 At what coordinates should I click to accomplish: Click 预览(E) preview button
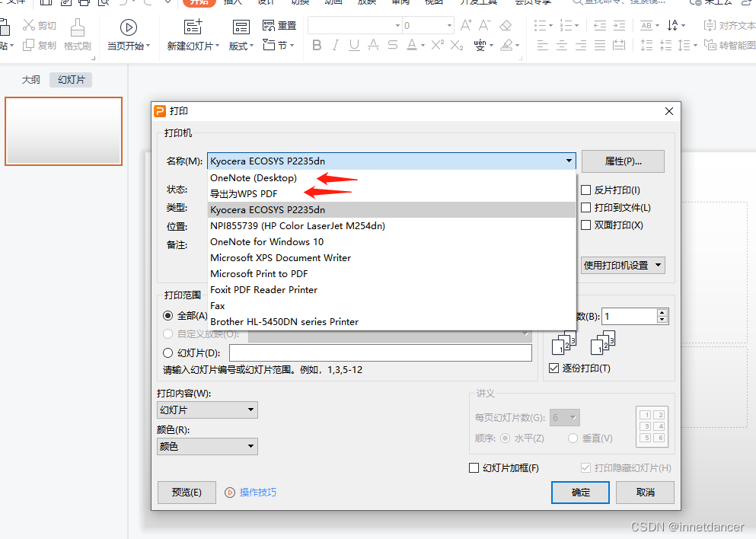click(x=187, y=493)
